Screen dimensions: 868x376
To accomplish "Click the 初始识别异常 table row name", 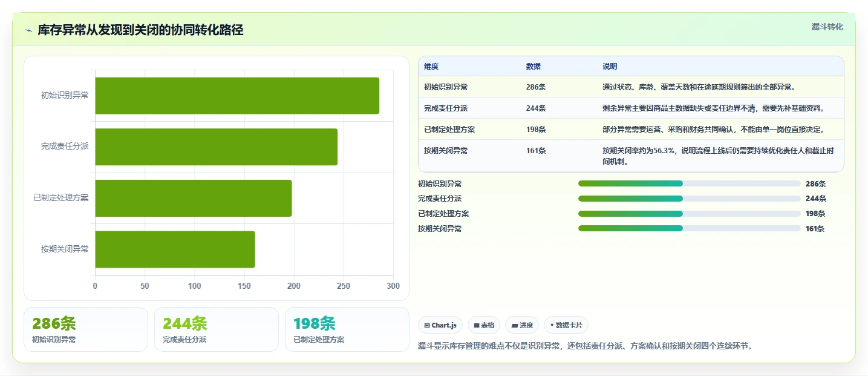I will 446,87.
